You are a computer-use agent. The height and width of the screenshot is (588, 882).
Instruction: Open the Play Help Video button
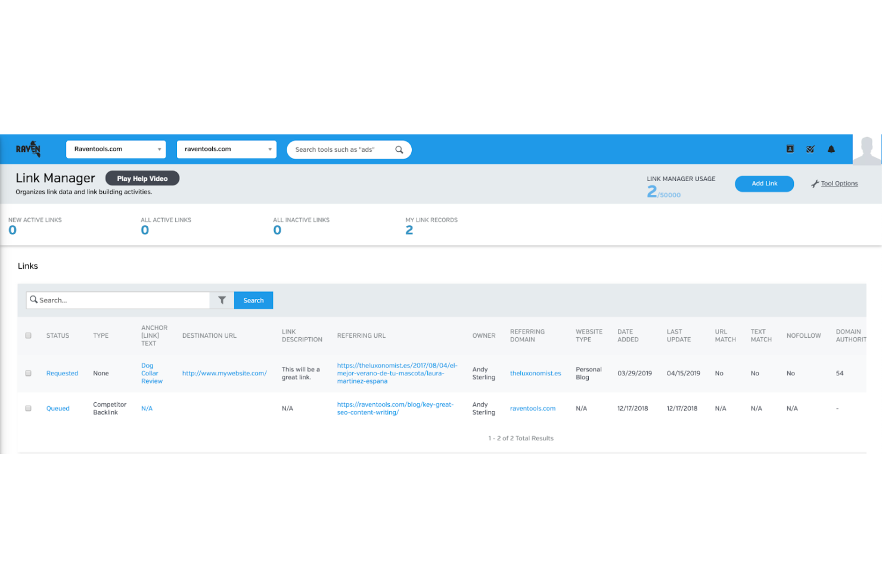click(142, 178)
